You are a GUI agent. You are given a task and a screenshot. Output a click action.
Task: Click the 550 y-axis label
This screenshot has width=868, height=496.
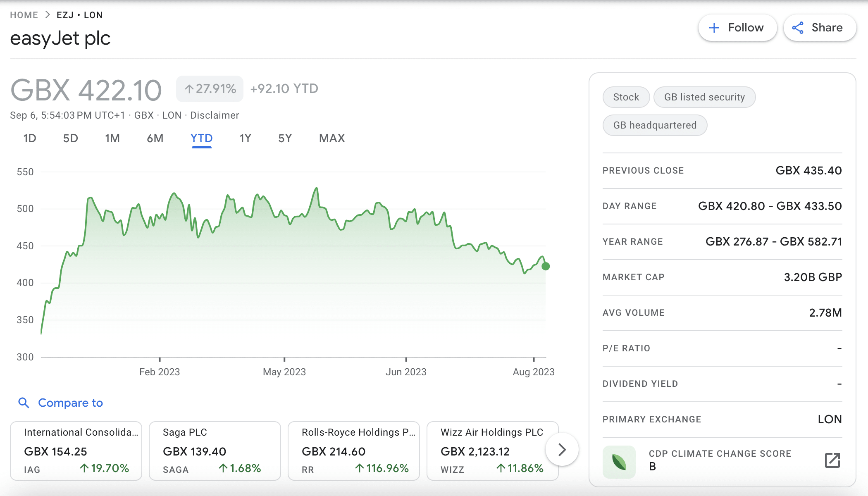(25, 172)
